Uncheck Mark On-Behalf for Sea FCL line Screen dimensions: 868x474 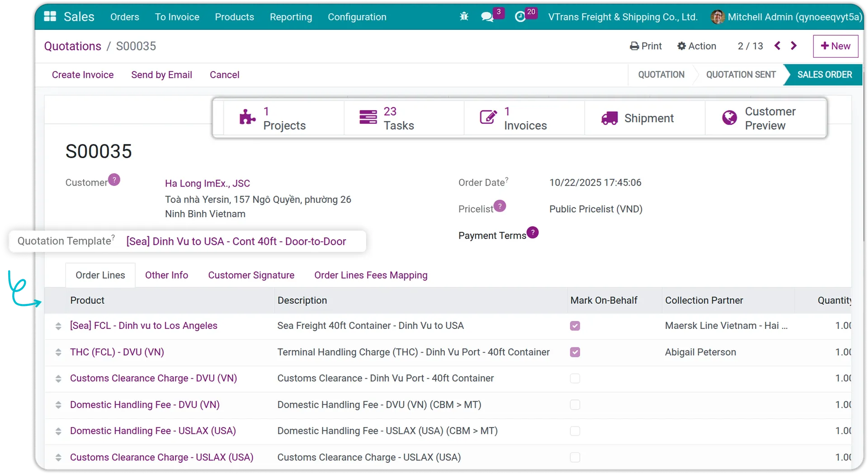(x=575, y=326)
